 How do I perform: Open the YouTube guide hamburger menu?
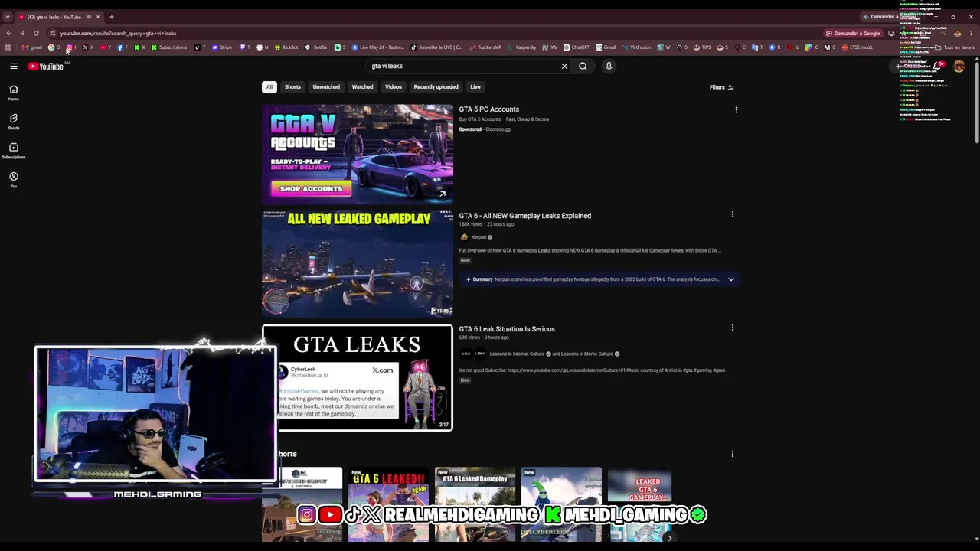(x=14, y=67)
